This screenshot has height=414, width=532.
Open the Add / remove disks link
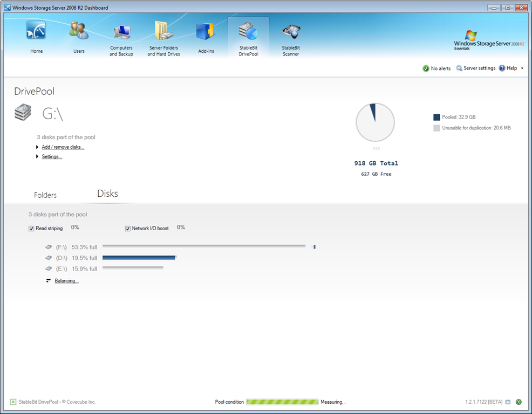click(63, 147)
